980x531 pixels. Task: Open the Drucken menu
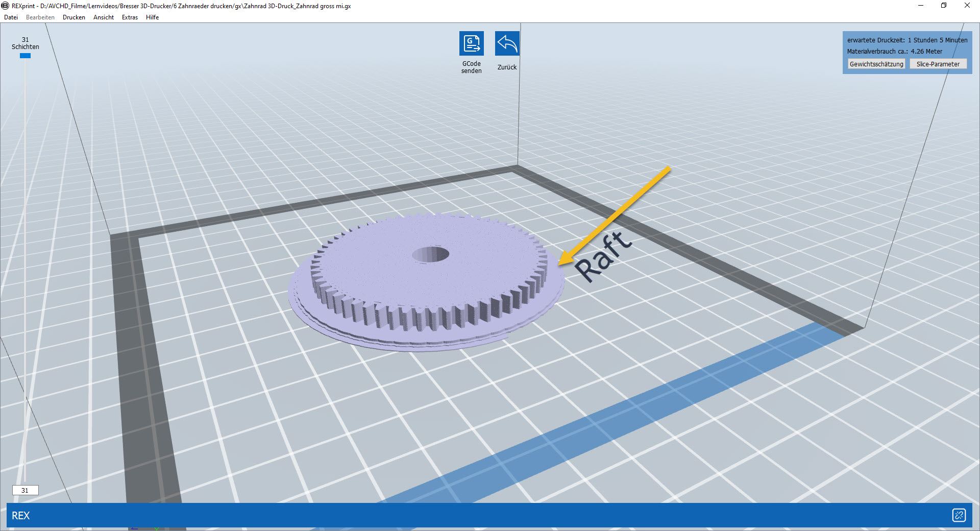(x=74, y=17)
